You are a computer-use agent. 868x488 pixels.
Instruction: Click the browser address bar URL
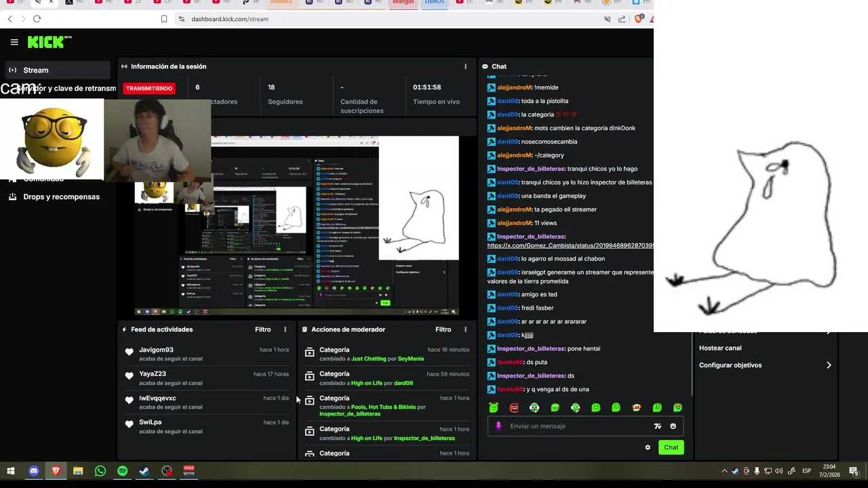(230, 19)
